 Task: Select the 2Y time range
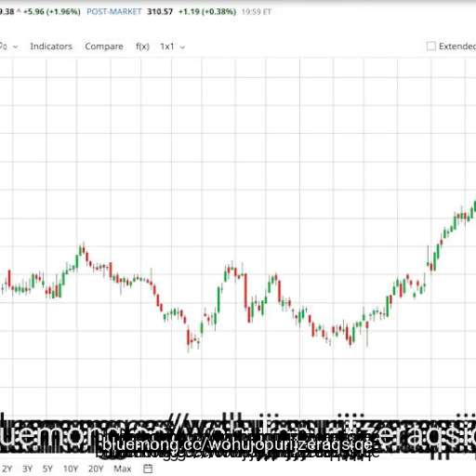tap(7, 469)
